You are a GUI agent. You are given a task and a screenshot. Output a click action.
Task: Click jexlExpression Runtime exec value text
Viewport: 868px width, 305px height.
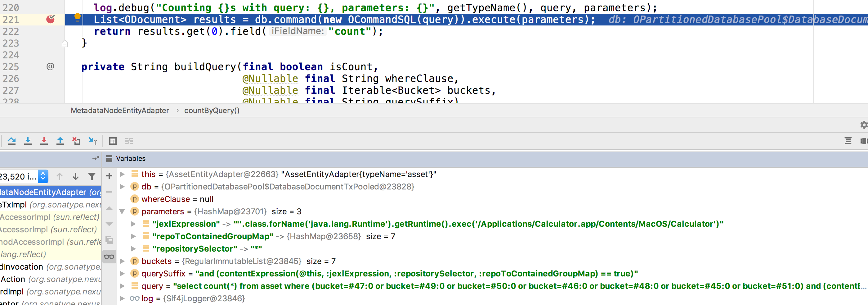pyautogui.click(x=478, y=224)
